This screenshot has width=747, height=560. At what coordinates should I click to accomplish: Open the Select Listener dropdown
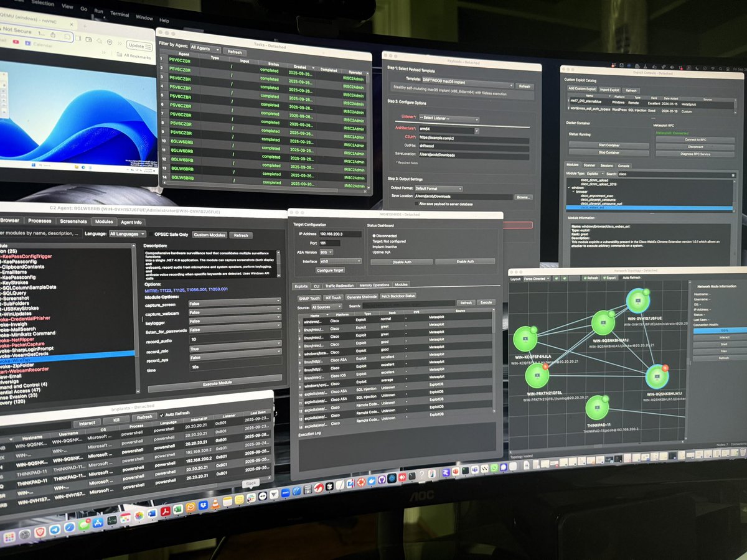pos(449,118)
